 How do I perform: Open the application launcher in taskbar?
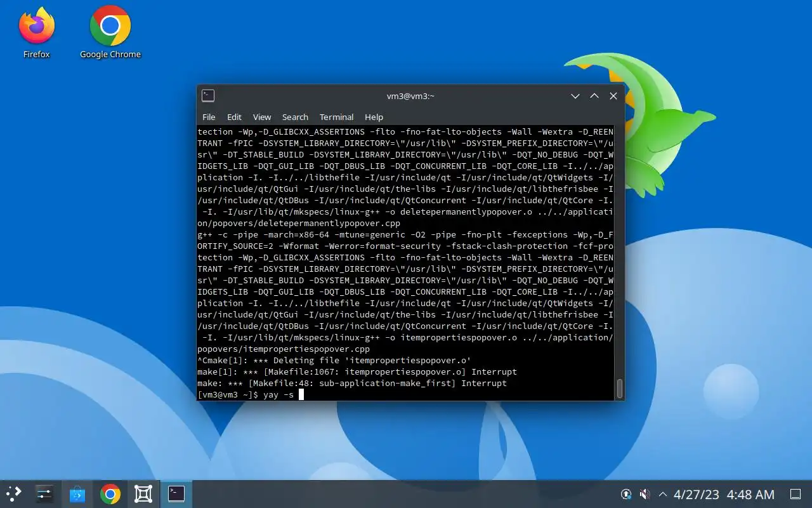(x=14, y=494)
